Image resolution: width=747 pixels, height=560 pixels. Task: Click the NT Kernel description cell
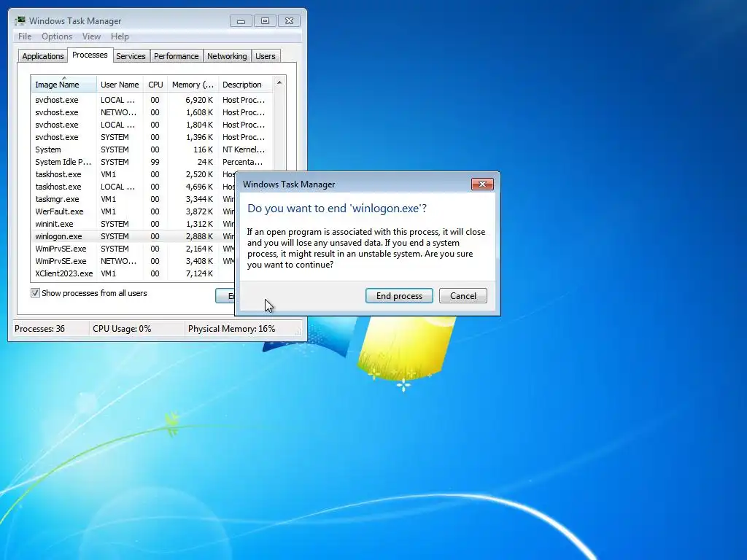pyautogui.click(x=244, y=149)
